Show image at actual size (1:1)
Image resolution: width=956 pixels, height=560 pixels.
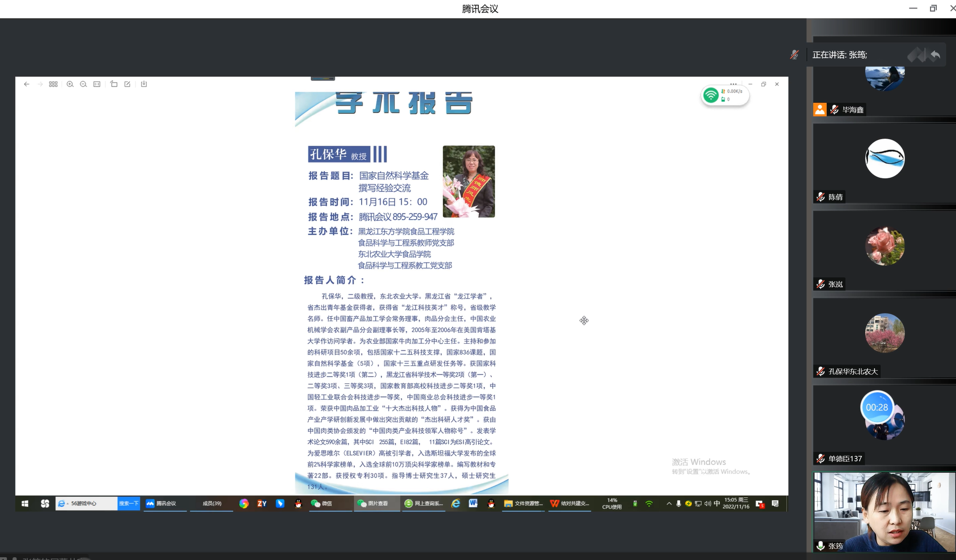pyautogui.click(x=96, y=84)
